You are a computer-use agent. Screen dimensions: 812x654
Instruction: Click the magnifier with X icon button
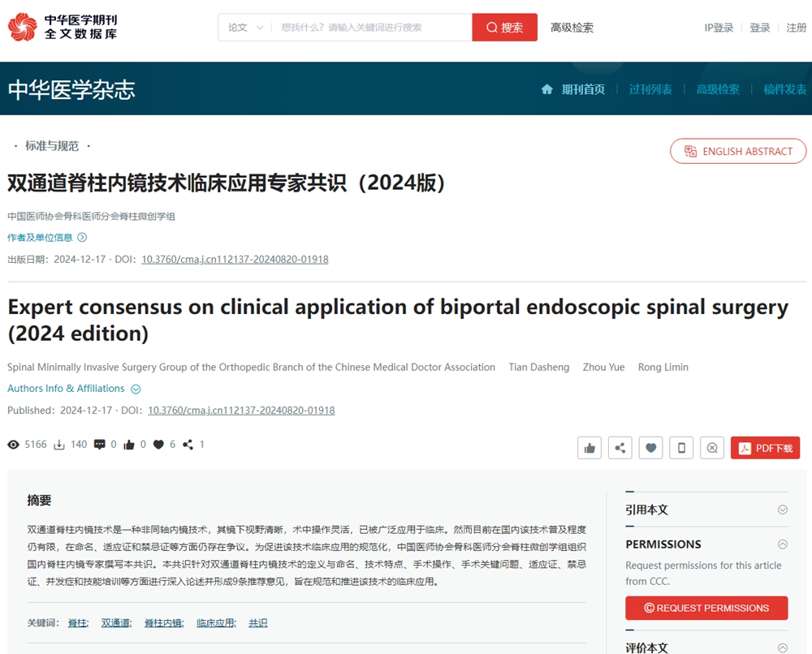point(712,448)
